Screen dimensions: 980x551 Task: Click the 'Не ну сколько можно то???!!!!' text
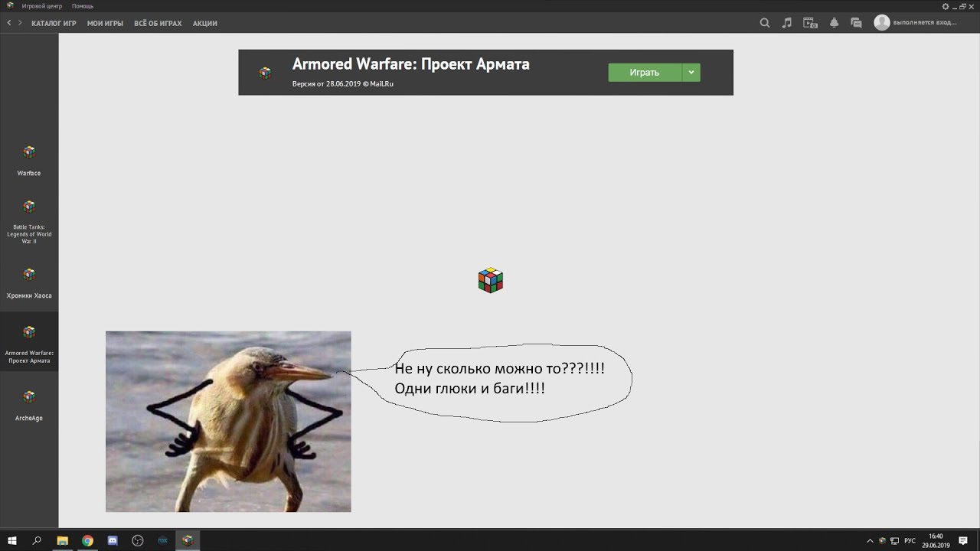(x=499, y=369)
